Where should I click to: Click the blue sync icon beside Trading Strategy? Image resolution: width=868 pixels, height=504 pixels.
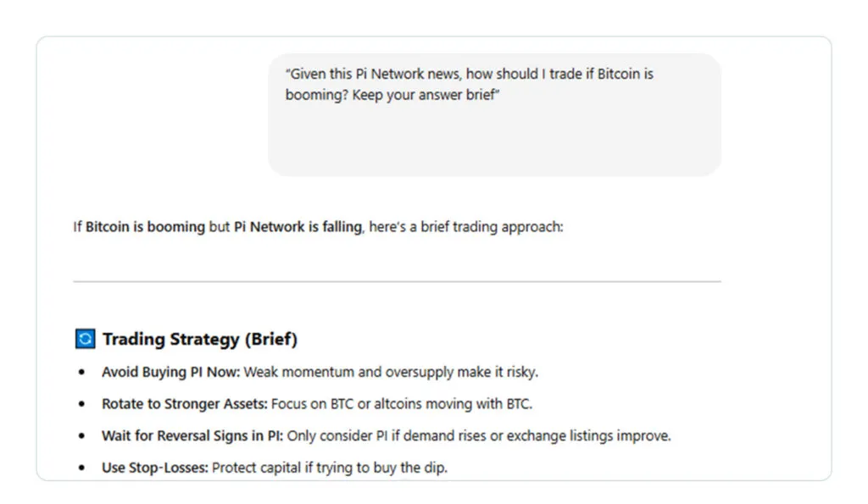(x=85, y=340)
